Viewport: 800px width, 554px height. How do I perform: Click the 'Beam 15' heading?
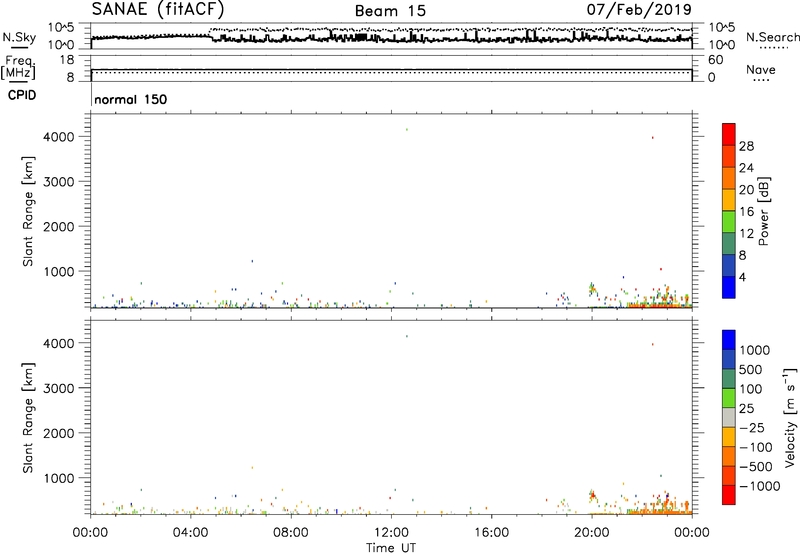click(390, 11)
